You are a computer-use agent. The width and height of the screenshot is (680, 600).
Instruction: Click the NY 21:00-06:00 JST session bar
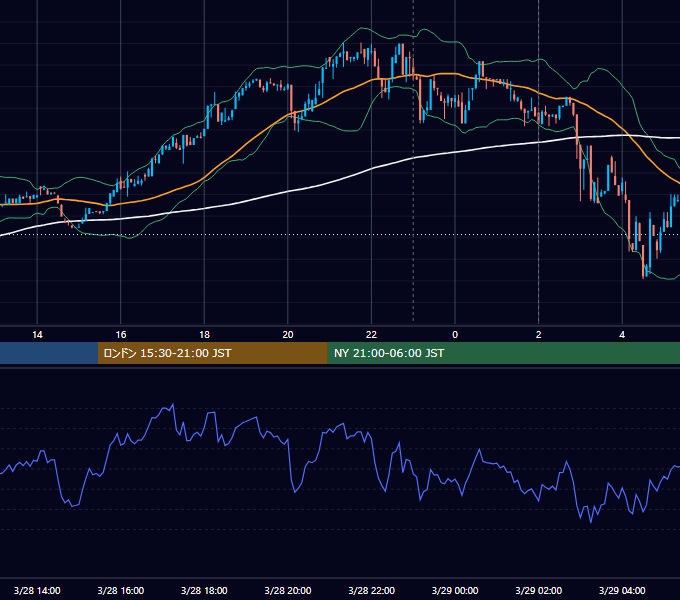503,353
